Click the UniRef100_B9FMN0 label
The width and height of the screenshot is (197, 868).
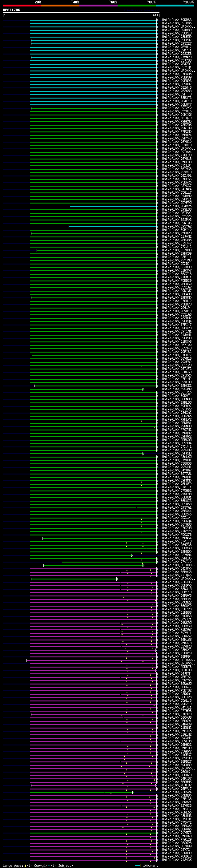coord(177,481)
